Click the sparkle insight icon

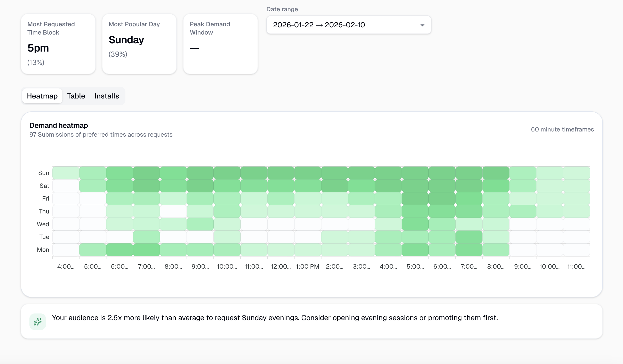click(x=38, y=321)
